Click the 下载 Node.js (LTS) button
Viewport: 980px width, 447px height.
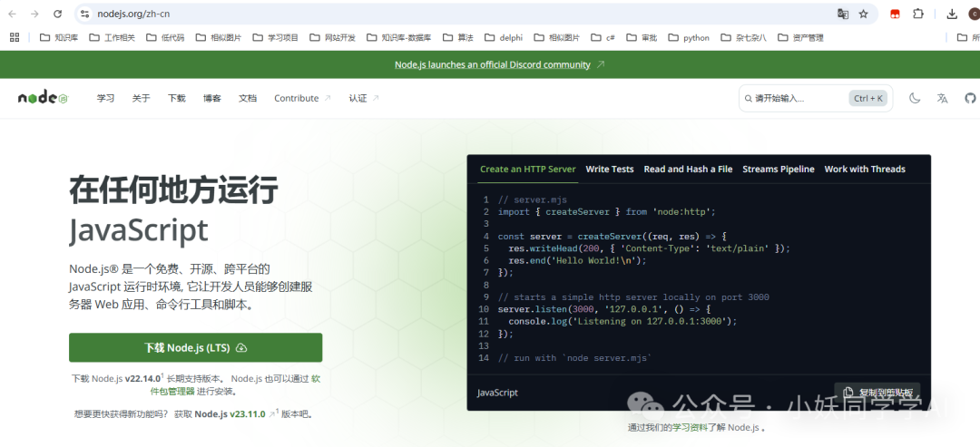click(196, 348)
